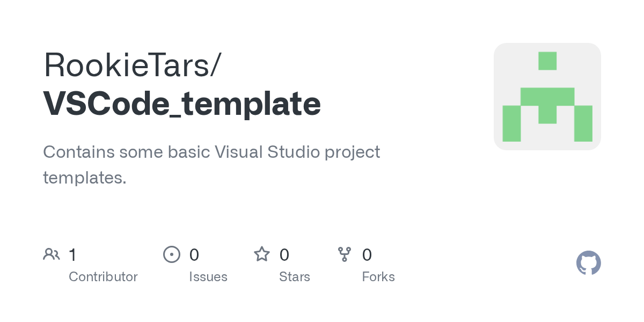Click the Issues circle-dot icon
Viewport: 644px width, 322px height.
[x=172, y=254]
